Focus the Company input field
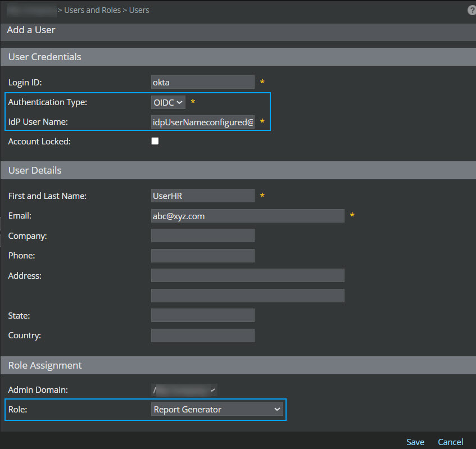 tap(203, 235)
